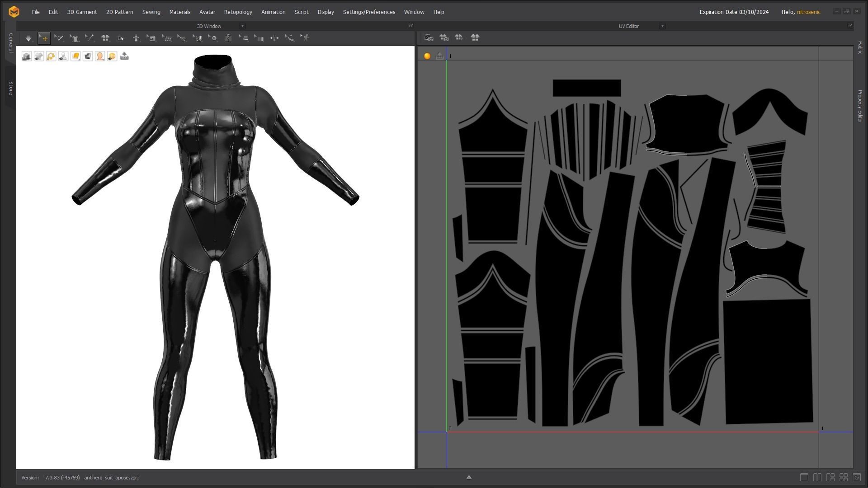
Task: Activate the Pin needle tool
Action: click(x=90, y=38)
